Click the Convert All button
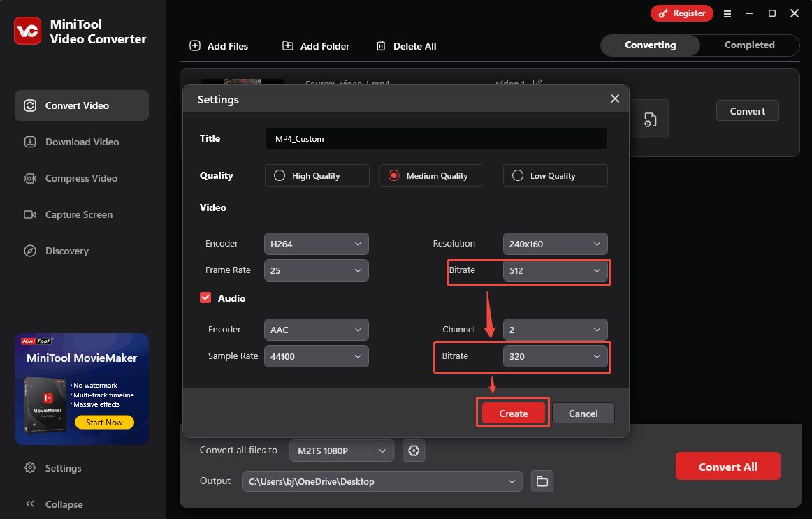The image size is (812, 519). [727, 466]
